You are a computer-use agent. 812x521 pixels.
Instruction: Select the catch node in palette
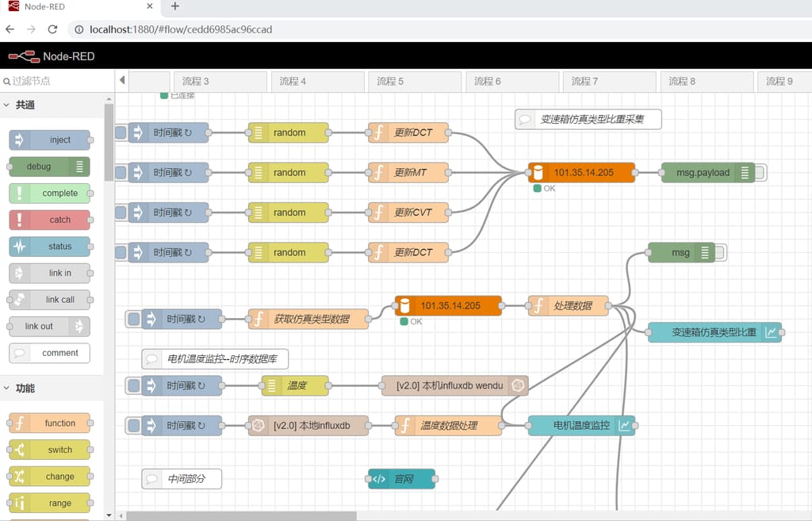click(x=50, y=220)
